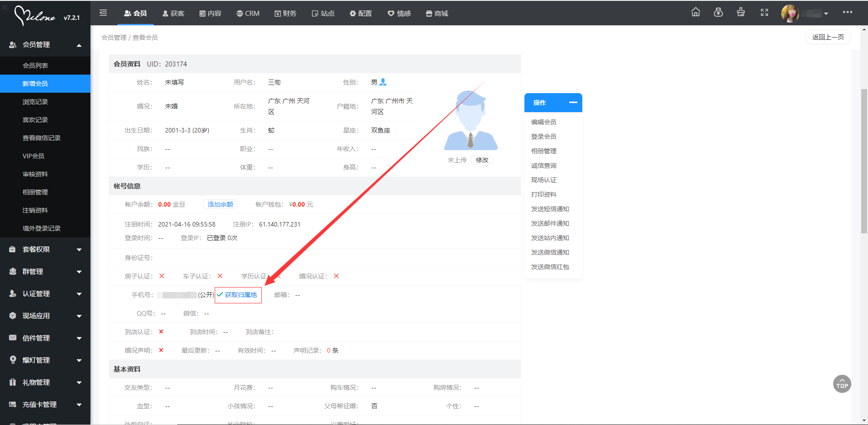This screenshot has width=868, height=425.
Task: Click the home icon in top bar
Action: click(x=695, y=12)
